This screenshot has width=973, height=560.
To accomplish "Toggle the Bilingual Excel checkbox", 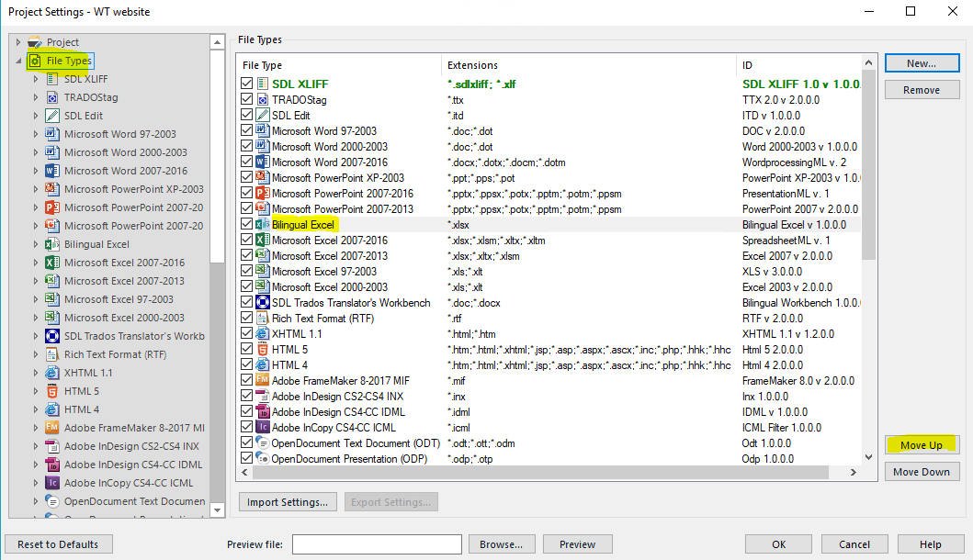I will (x=247, y=225).
